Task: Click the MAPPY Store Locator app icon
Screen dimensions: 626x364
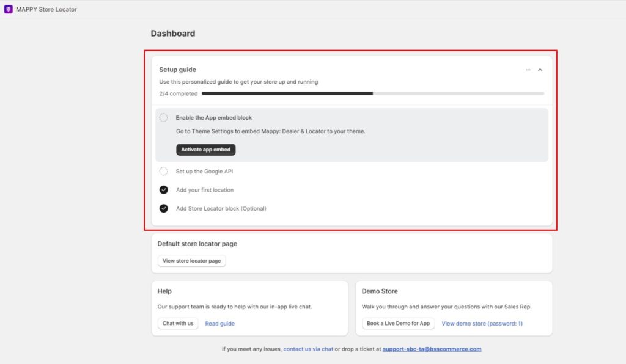Action: point(9,9)
